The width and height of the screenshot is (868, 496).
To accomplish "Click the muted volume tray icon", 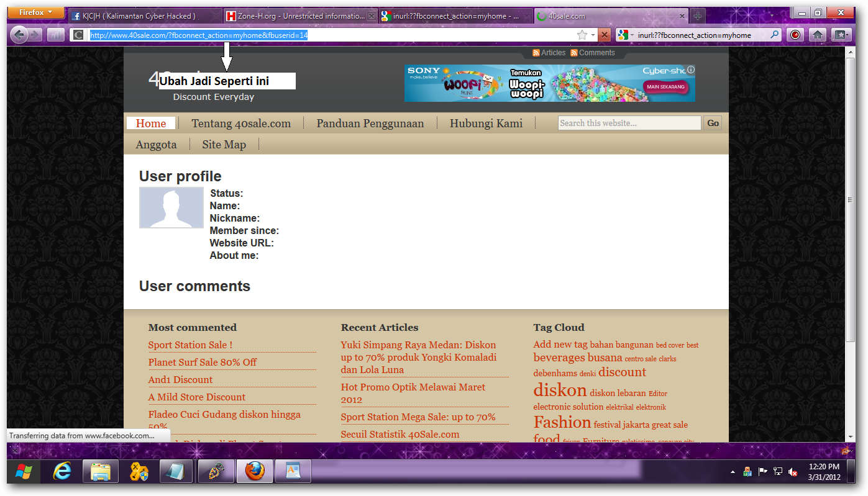I will 793,472.
